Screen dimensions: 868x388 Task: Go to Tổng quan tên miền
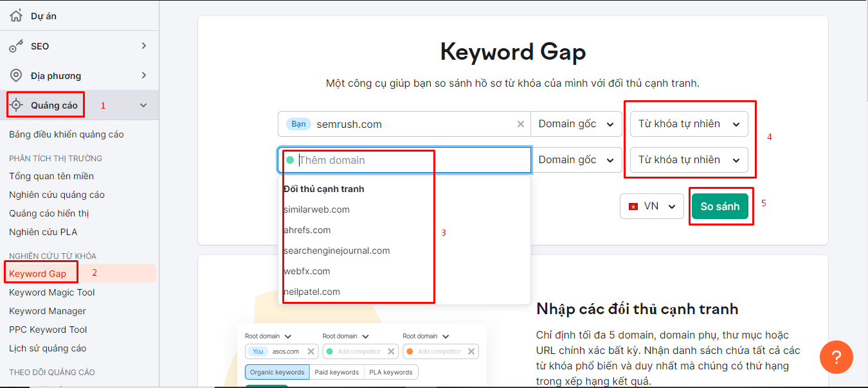(x=51, y=176)
